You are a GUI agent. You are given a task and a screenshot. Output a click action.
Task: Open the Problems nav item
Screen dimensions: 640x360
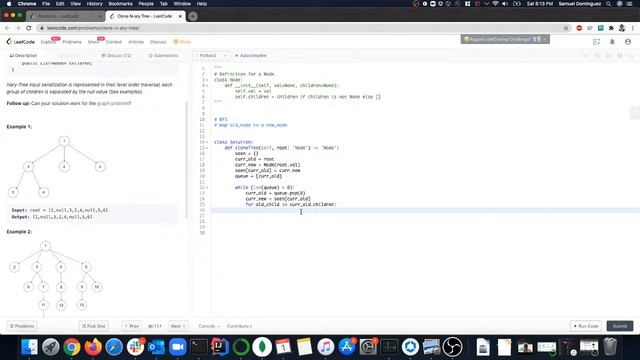pos(72,42)
